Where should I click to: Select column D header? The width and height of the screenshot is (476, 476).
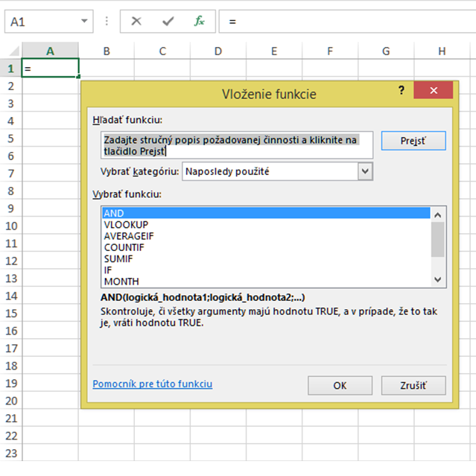pyautogui.click(x=218, y=51)
